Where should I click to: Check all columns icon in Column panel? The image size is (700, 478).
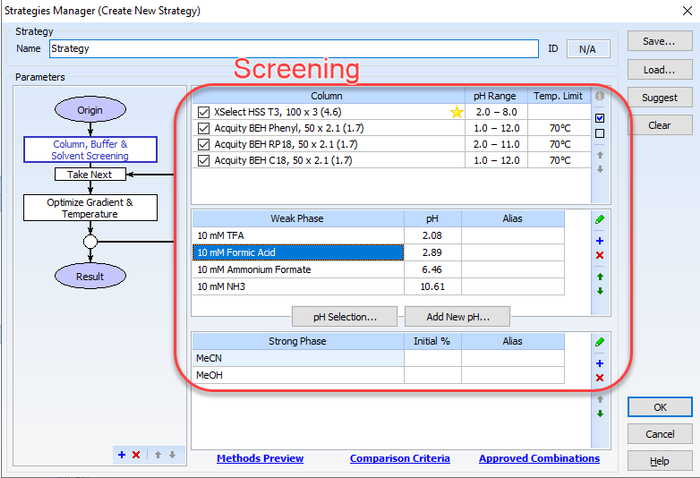coord(600,118)
